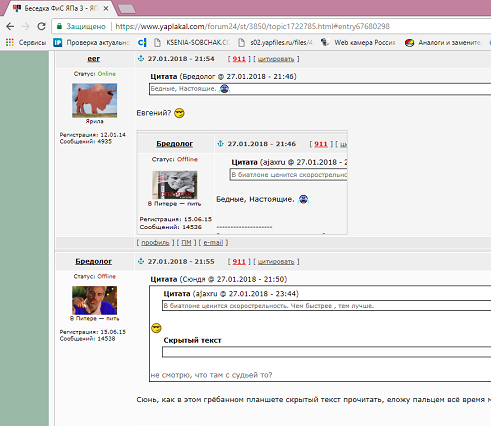Image resolution: width=491 pixels, height=426 pixels.
Task: Click the Скрытый текст heading
Action: coord(192,340)
